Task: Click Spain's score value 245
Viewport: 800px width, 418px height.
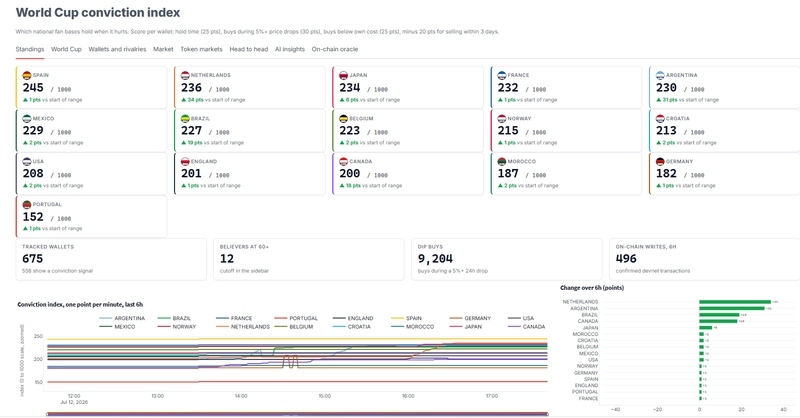Action: click(x=33, y=88)
